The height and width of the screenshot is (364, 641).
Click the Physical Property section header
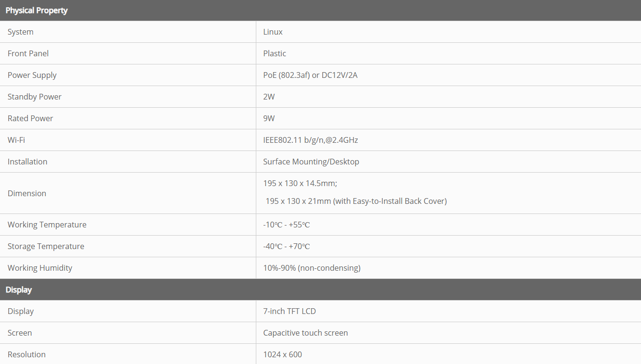(x=37, y=10)
